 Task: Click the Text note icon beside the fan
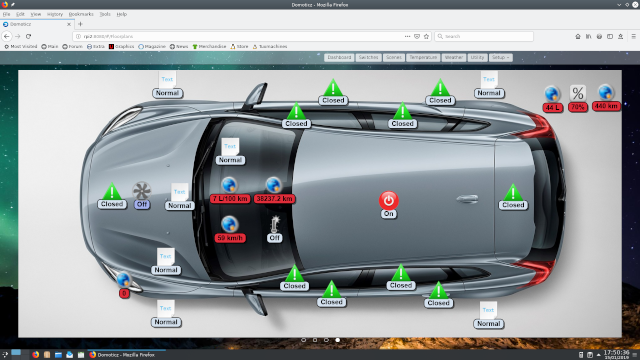(180, 192)
